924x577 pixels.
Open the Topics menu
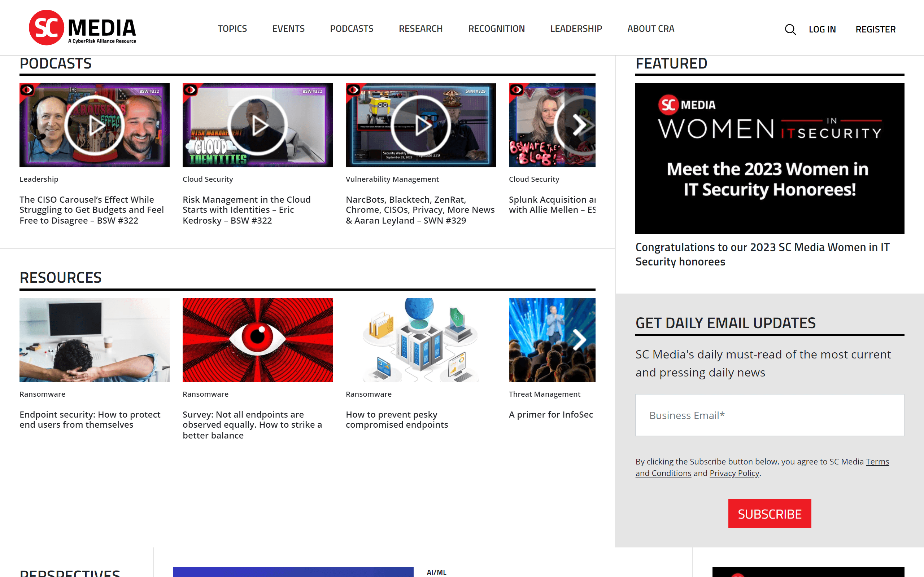[x=232, y=28]
